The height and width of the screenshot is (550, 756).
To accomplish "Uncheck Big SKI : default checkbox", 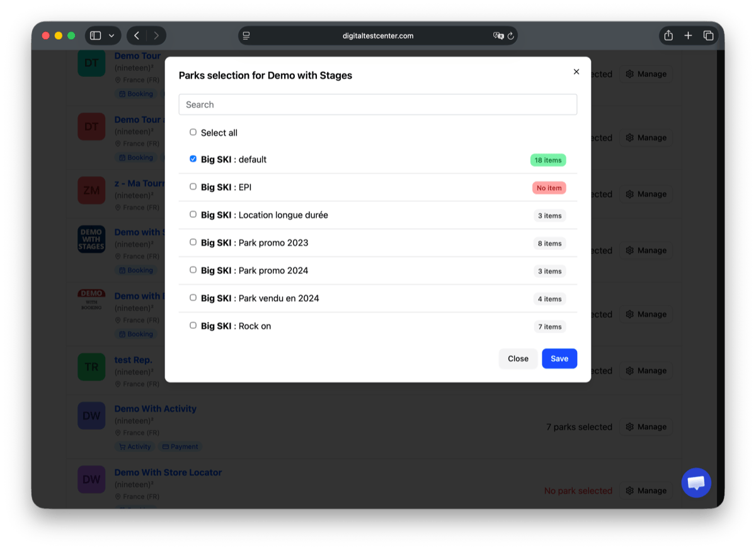I will click(193, 159).
